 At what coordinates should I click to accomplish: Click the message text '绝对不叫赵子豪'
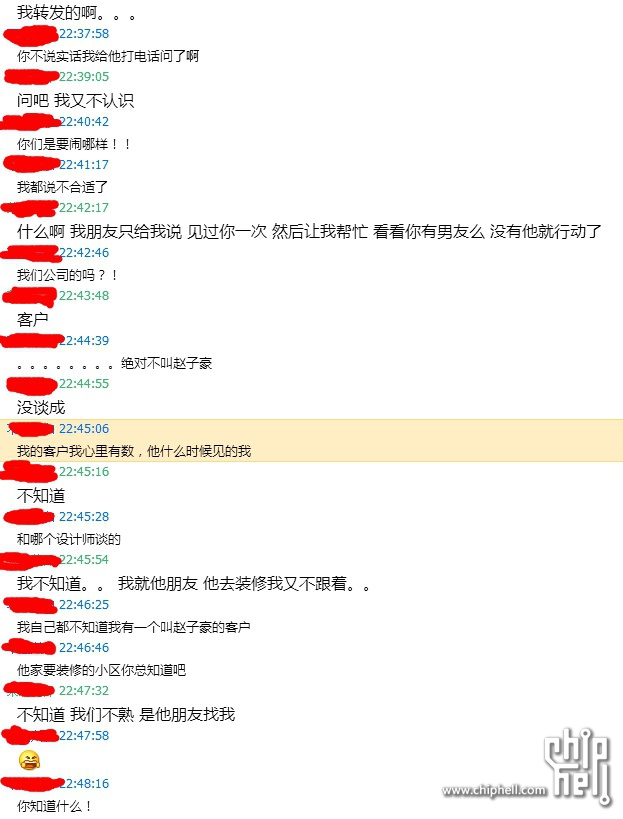[167, 363]
